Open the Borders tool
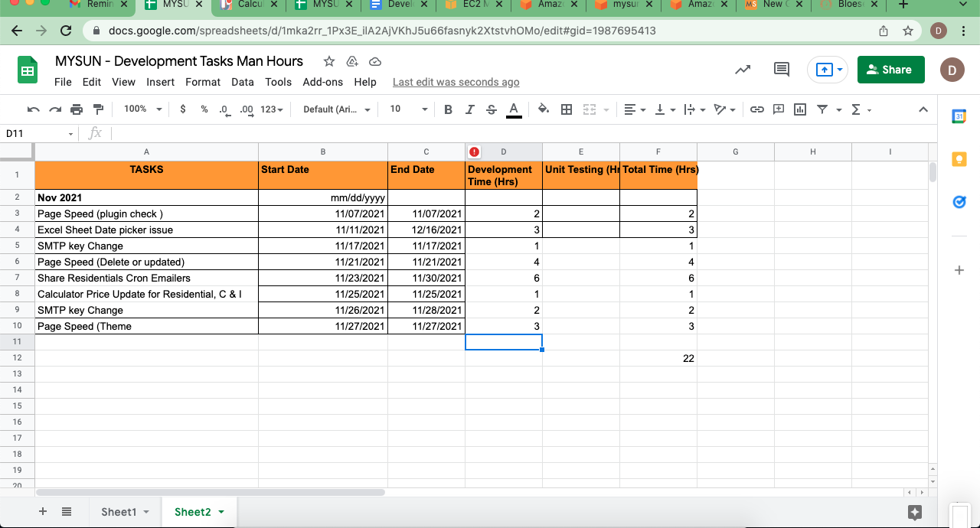 click(x=567, y=109)
